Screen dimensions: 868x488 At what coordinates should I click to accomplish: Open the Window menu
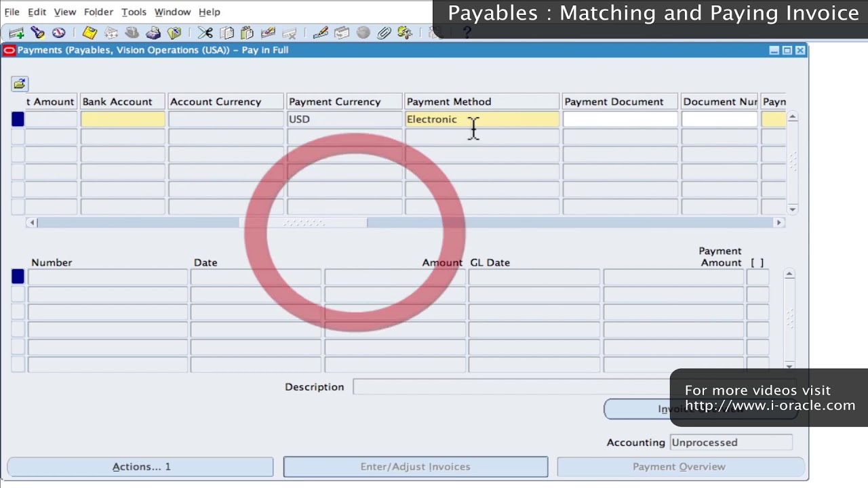tap(172, 12)
